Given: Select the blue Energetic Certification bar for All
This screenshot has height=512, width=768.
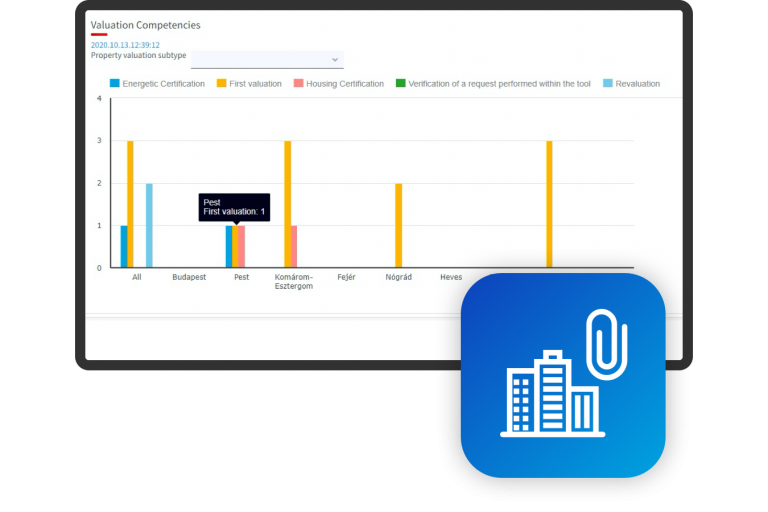Looking at the screenshot, I should pos(124,246).
